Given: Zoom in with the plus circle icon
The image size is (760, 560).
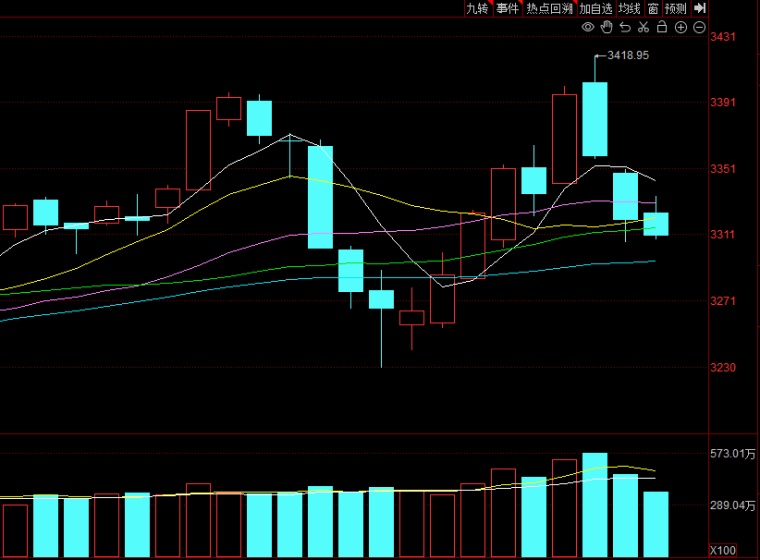Looking at the screenshot, I should click(681, 27).
